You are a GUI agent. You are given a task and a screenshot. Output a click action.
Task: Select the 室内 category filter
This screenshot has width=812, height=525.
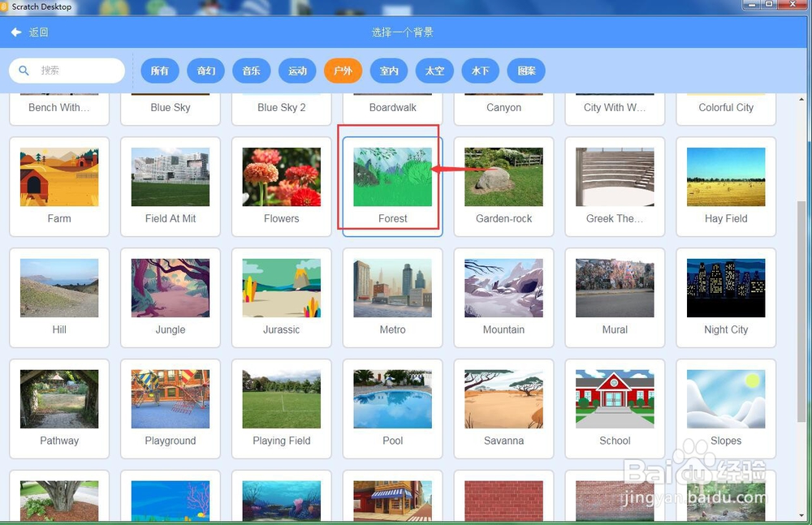389,71
